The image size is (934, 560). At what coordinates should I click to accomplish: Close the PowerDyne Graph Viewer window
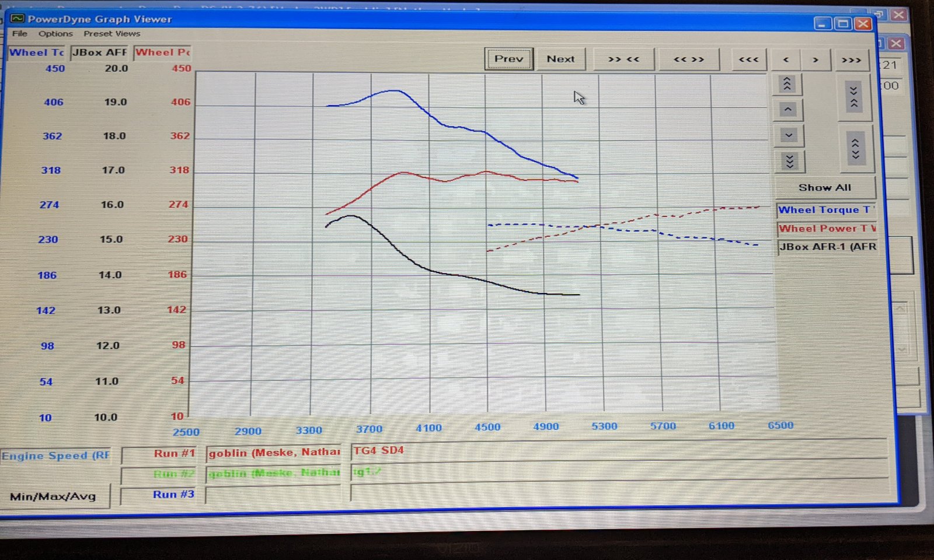coord(863,24)
